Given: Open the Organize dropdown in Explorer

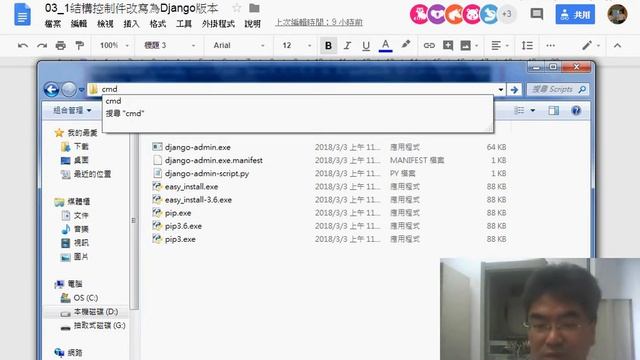Looking at the screenshot, I should [x=72, y=110].
